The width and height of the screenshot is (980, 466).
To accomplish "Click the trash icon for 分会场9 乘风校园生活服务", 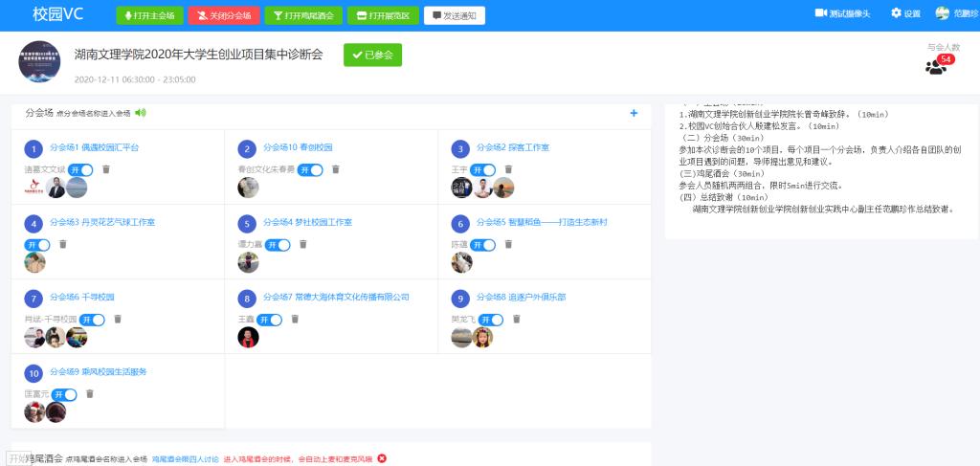I will (90, 393).
